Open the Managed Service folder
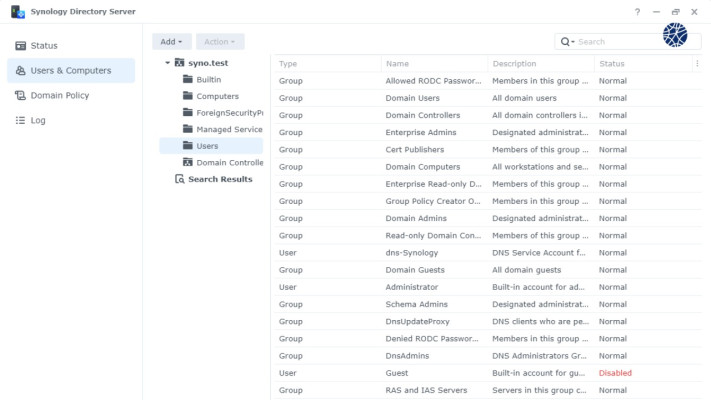The width and height of the screenshot is (711, 400). click(229, 130)
